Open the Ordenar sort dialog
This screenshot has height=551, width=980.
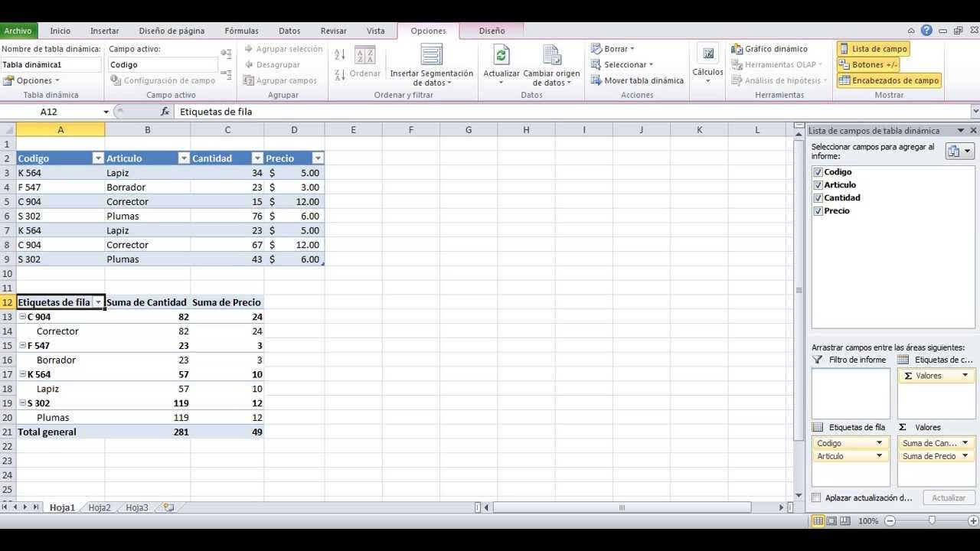[x=365, y=63]
